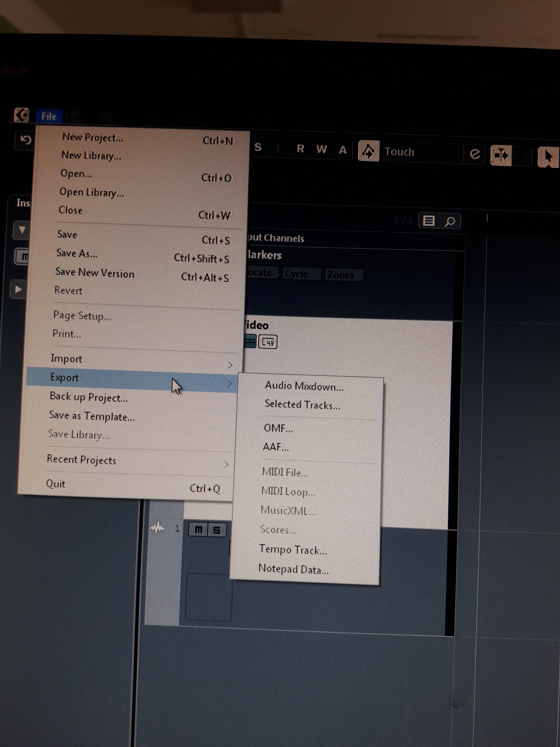This screenshot has width=560, height=747.
Task: Open channel settings with the 'e' icon
Action: 475,154
